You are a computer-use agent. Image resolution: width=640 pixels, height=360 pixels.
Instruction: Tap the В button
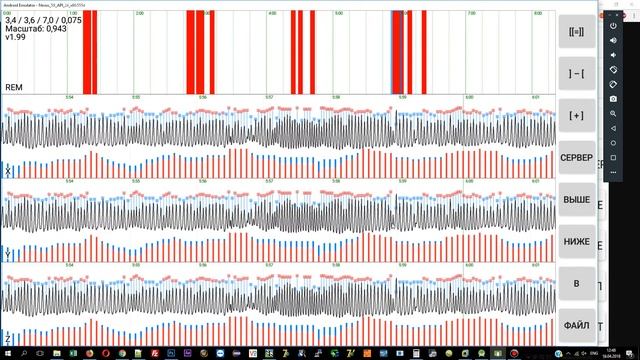click(x=577, y=284)
